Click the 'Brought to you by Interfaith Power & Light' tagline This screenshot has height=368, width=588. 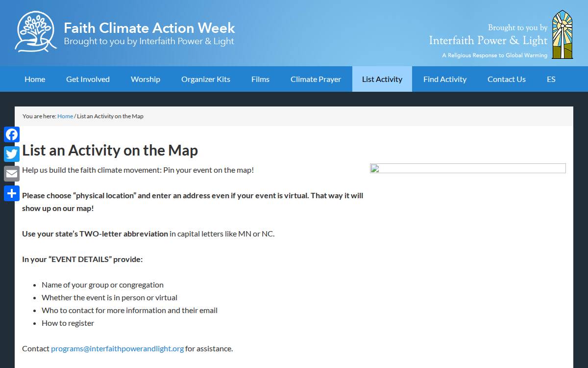coord(149,41)
